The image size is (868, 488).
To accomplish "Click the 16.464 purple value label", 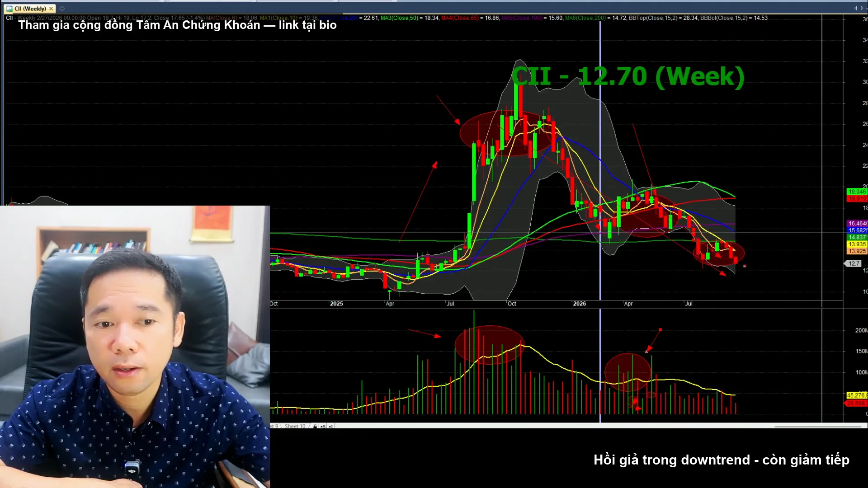I will [x=857, y=223].
